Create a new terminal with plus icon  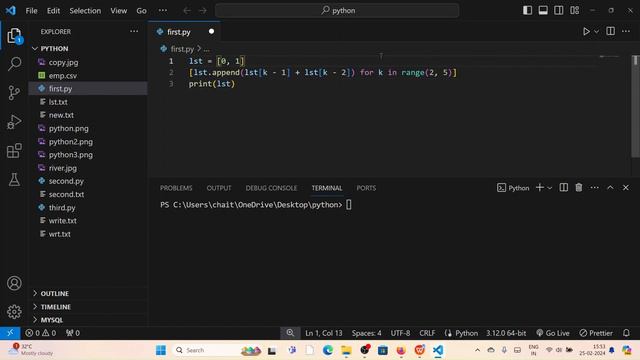point(540,187)
